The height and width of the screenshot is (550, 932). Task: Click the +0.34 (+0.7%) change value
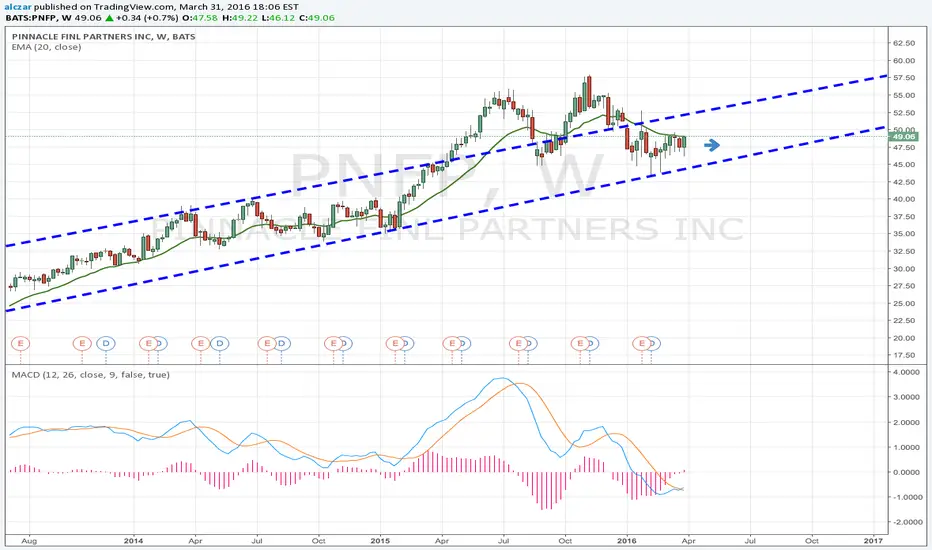[148, 18]
